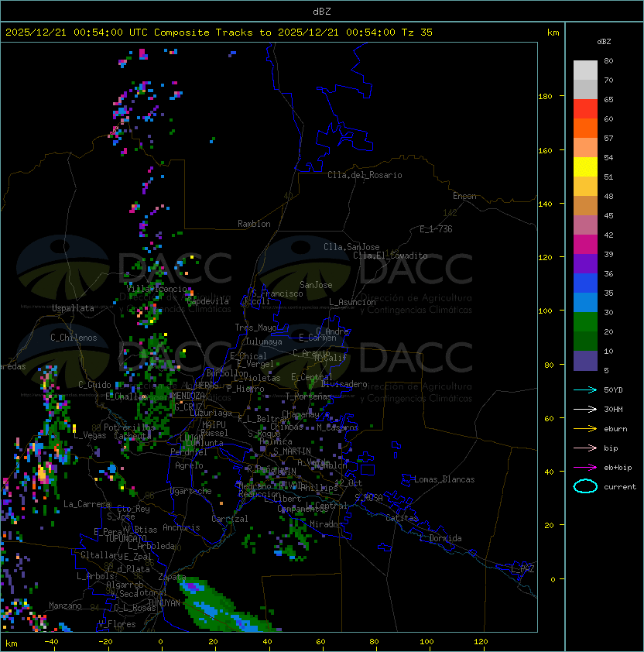Click the cyan 'current' ellipse in legend
644x652 pixels.
pos(585,486)
